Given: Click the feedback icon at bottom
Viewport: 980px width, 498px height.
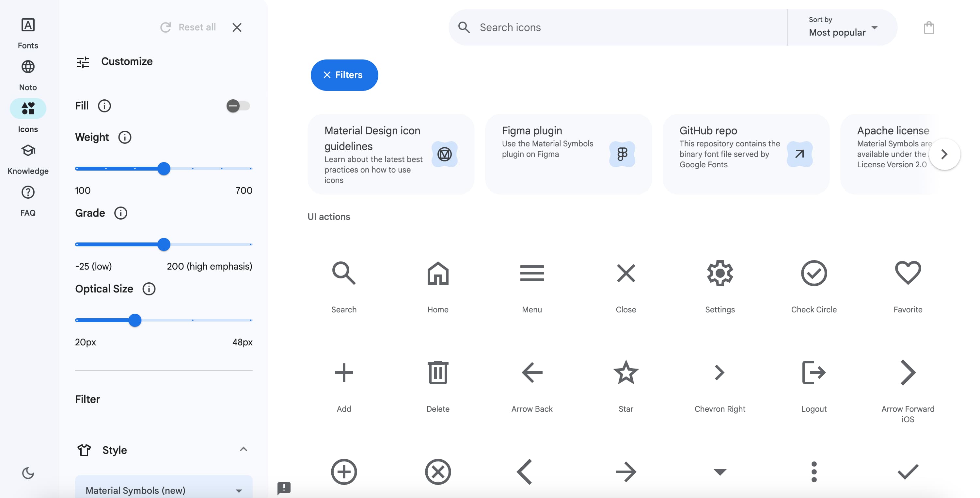Looking at the screenshot, I should coord(284,487).
